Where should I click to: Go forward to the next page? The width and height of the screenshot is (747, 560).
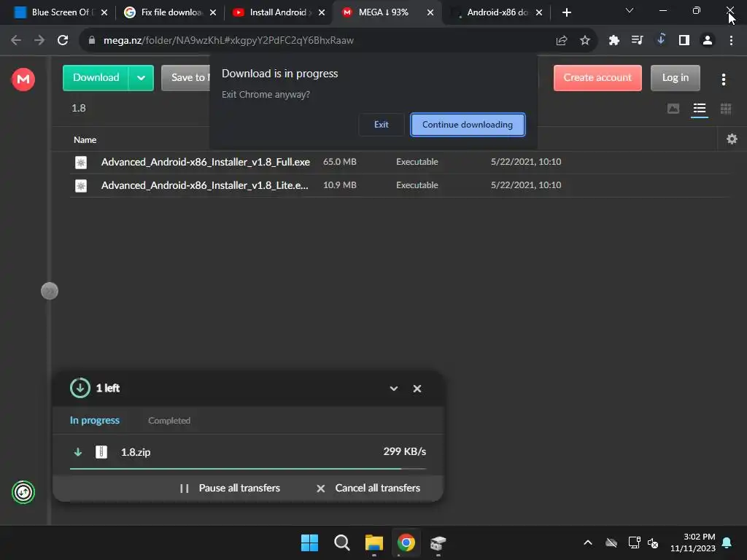(39, 41)
